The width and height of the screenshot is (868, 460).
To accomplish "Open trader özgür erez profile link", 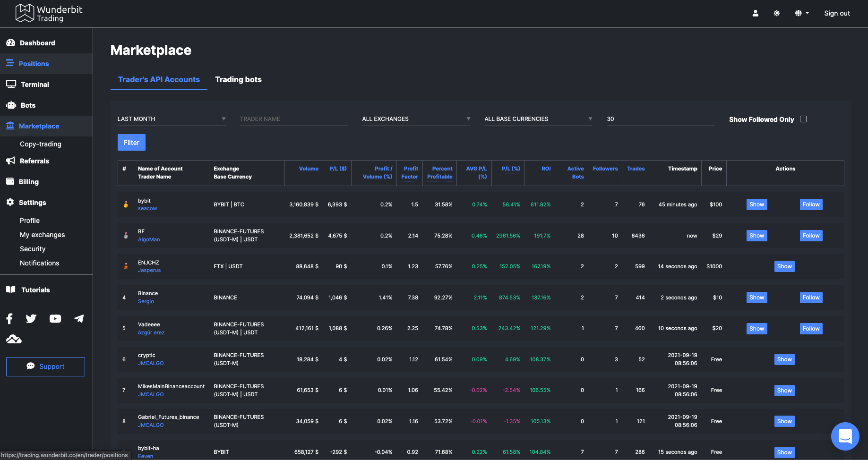I will tap(151, 332).
